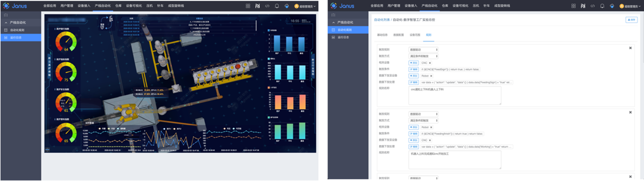Click the Janus logo in the right window
The height and width of the screenshot is (181, 644).
[x=342, y=6]
